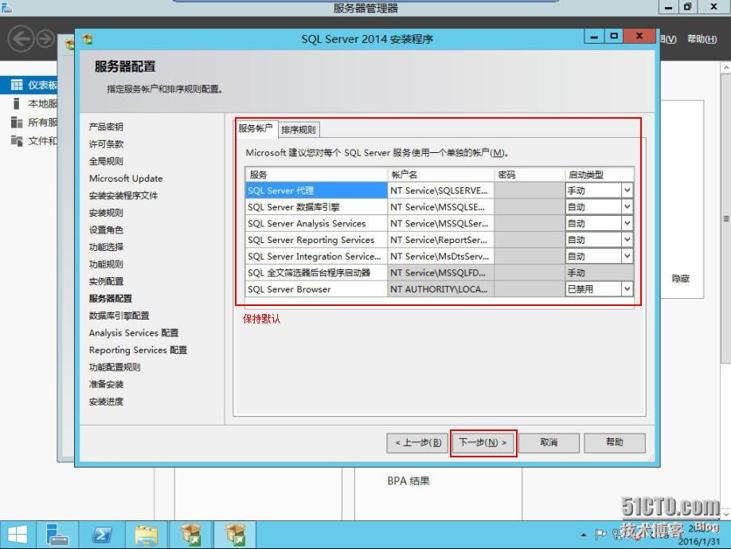Select SQL Server Reporting Services row

[316, 240]
